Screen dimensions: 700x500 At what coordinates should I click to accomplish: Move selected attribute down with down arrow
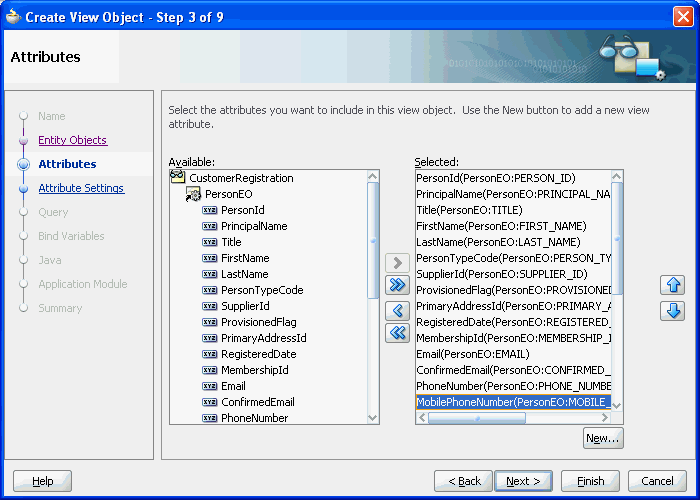pos(672,311)
